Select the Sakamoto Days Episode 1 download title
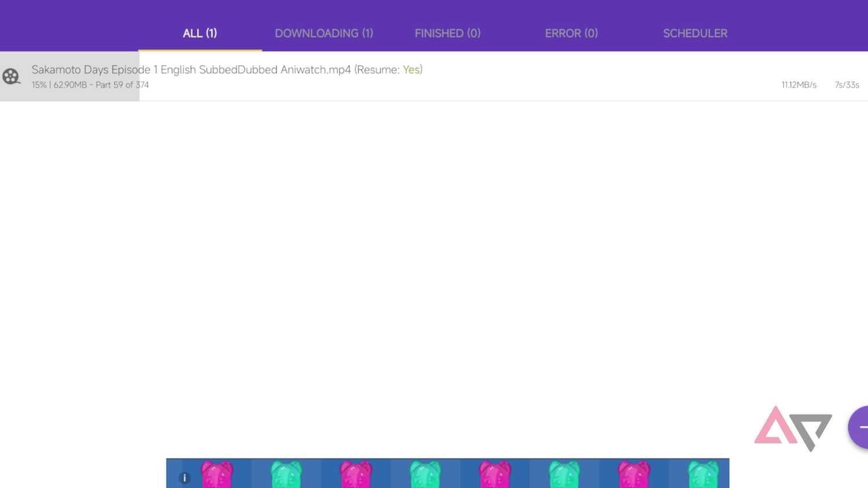Image resolution: width=868 pixels, height=488 pixels. click(227, 69)
